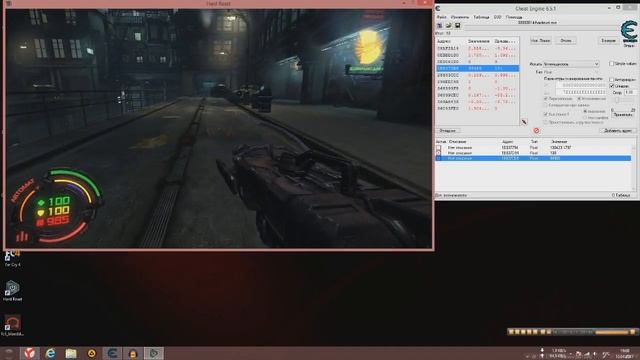Click the system clock in the tray

point(625,353)
